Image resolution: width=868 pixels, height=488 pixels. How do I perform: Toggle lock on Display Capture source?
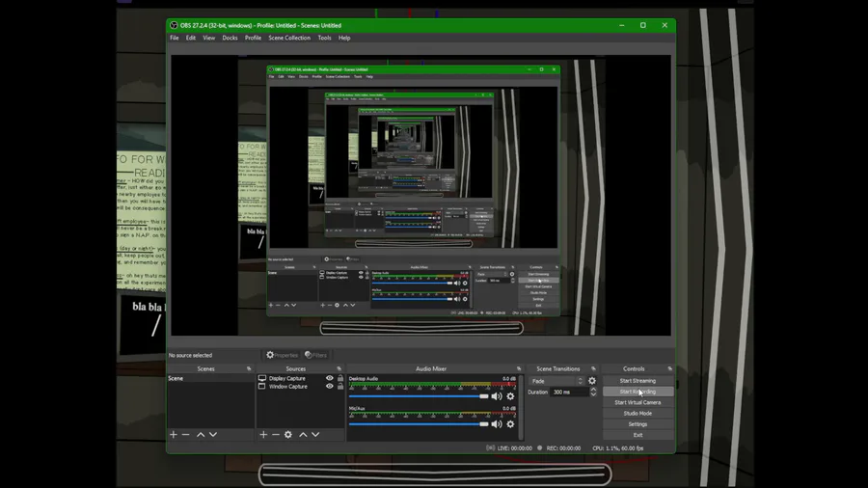point(340,378)
